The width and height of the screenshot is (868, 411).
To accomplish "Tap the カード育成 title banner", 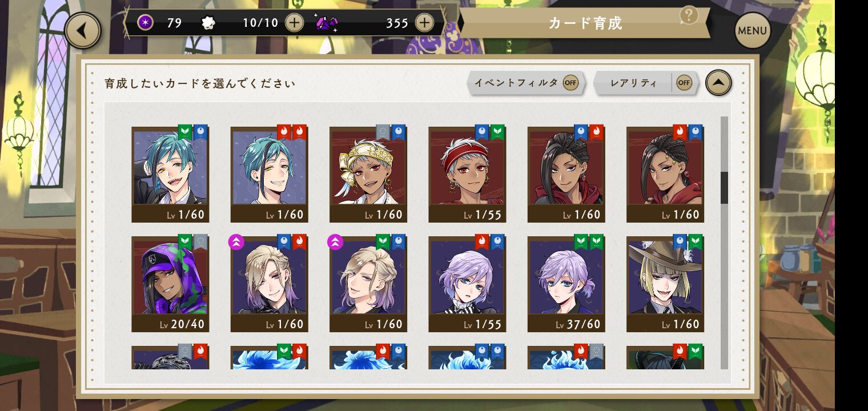I will coord(585,23).
